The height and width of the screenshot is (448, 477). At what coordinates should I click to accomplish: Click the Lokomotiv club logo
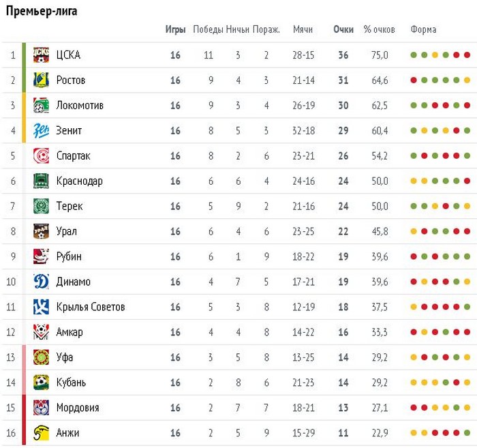point(42,106)
